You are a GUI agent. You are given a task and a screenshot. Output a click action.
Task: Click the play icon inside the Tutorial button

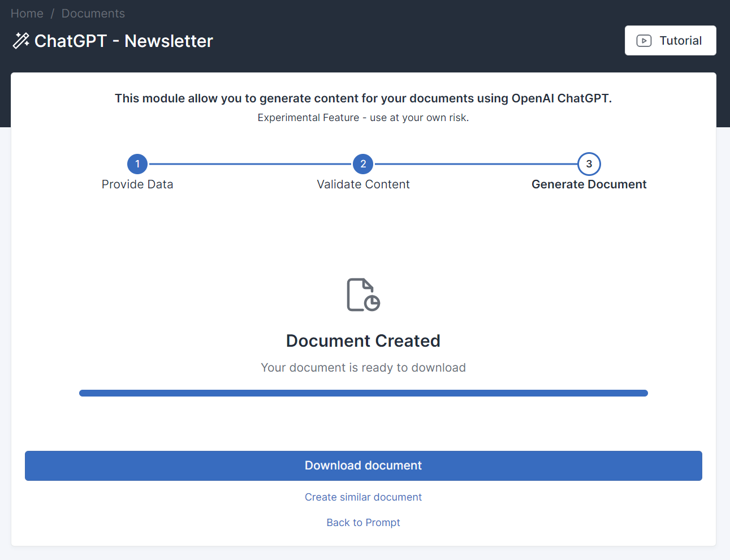pyautogui.click(x=643, y=41)
